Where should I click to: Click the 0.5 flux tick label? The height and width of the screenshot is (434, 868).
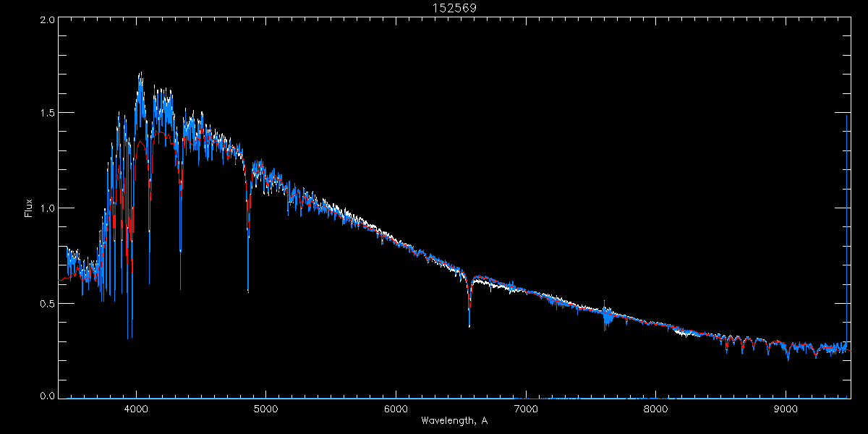click(x=48, y=303)
